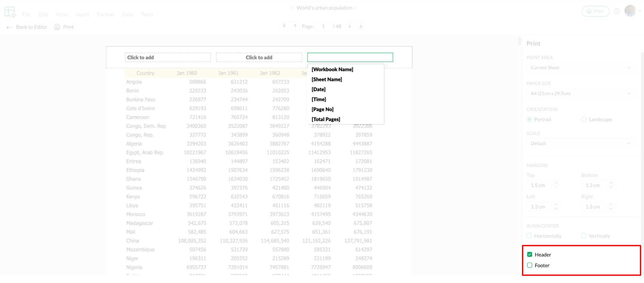This screenshot has width=644, height=283.
Task: Star the workbook as favorite
Action: point(292,8)
